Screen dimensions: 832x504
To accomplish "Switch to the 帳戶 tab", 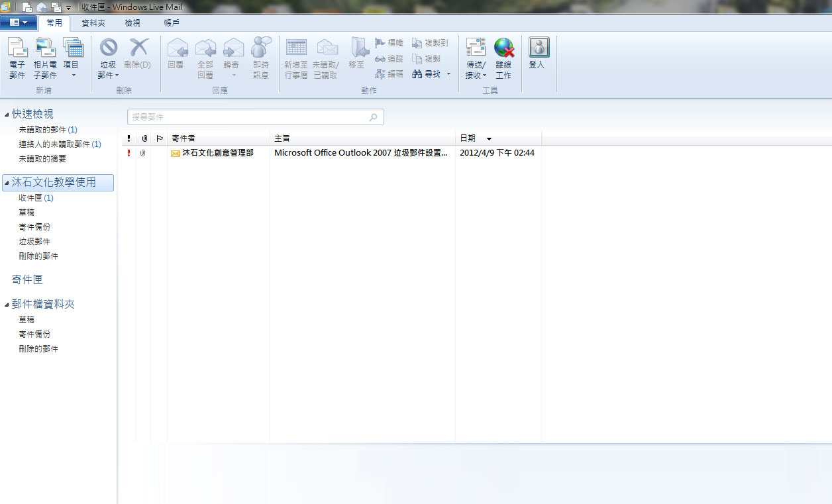I will (x=172, y=23).
